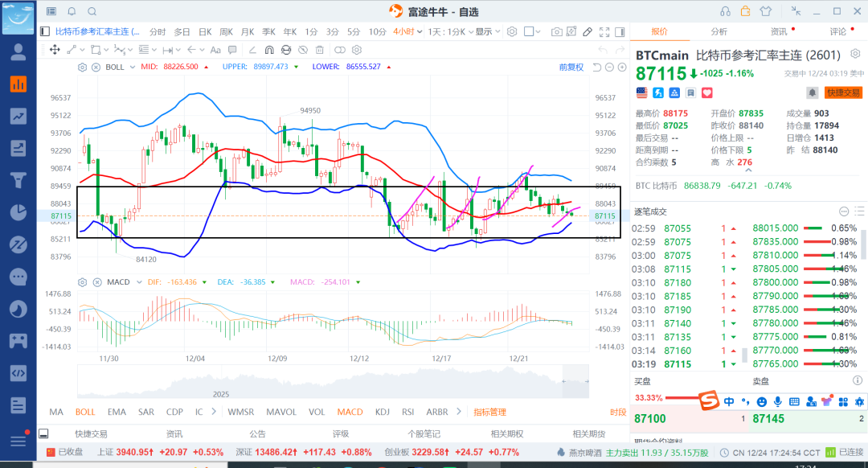
Task: Expand more indicators arrow after ARBR
Action: coord(458,412)
